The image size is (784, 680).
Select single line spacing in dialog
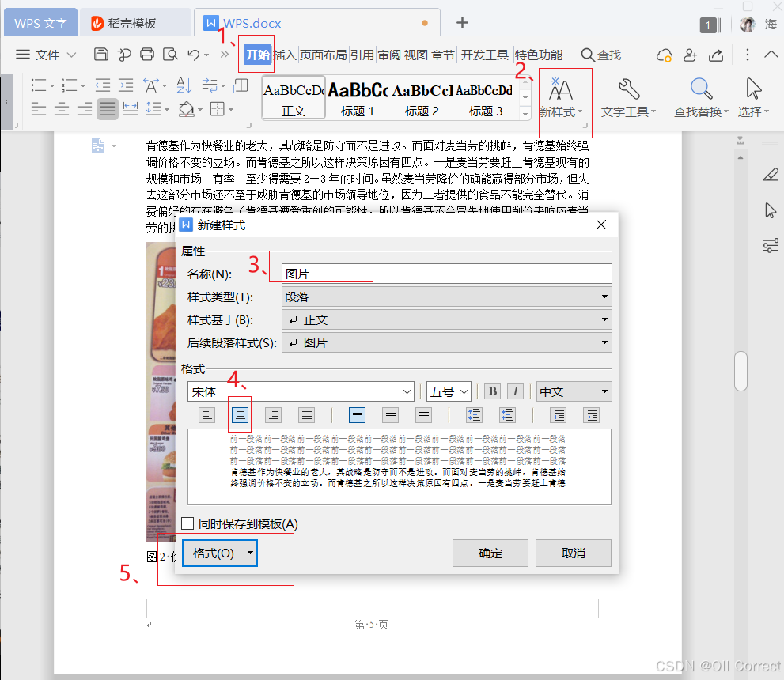(357, 414)
